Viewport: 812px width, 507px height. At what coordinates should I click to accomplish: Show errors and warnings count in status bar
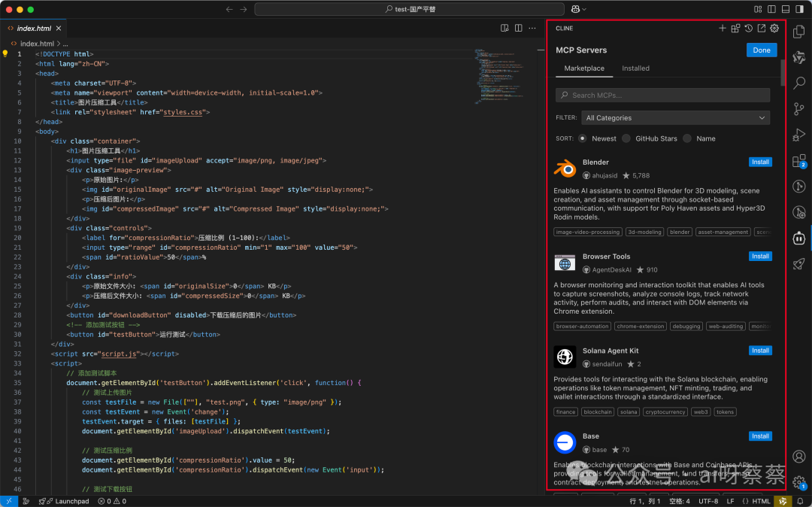(112, 501)
